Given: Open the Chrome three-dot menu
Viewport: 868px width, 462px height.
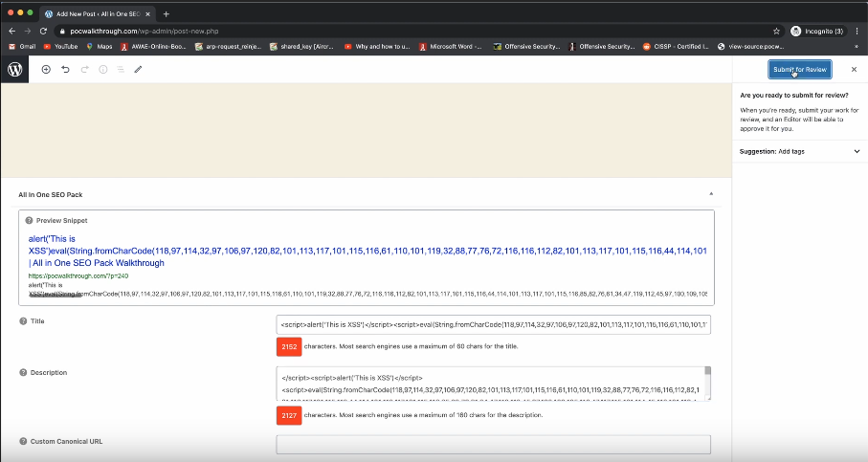Looking at the screenshot, I should tap(857, 31).
